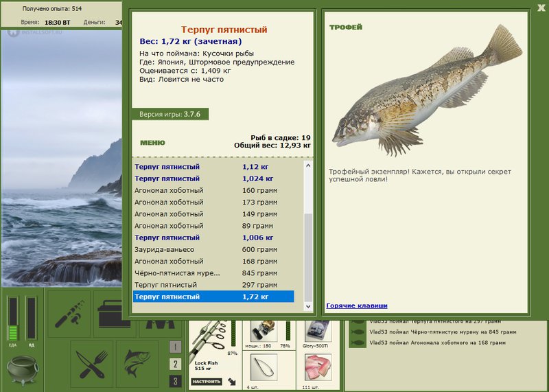The width and height of the screenshot is (549, 392).
Task: Open the jumping fish icon panel
Action: (137, 364)
